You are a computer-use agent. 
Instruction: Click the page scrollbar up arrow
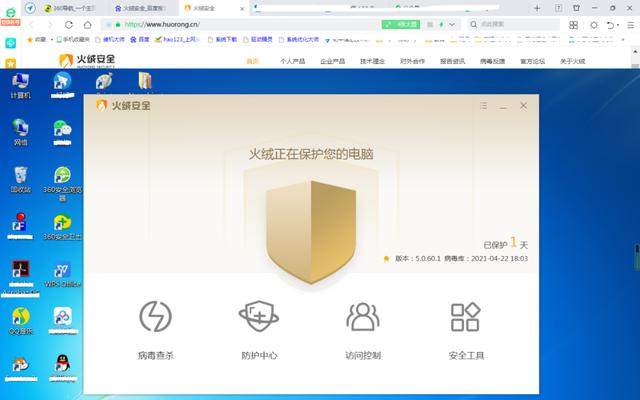click(635, 52)
